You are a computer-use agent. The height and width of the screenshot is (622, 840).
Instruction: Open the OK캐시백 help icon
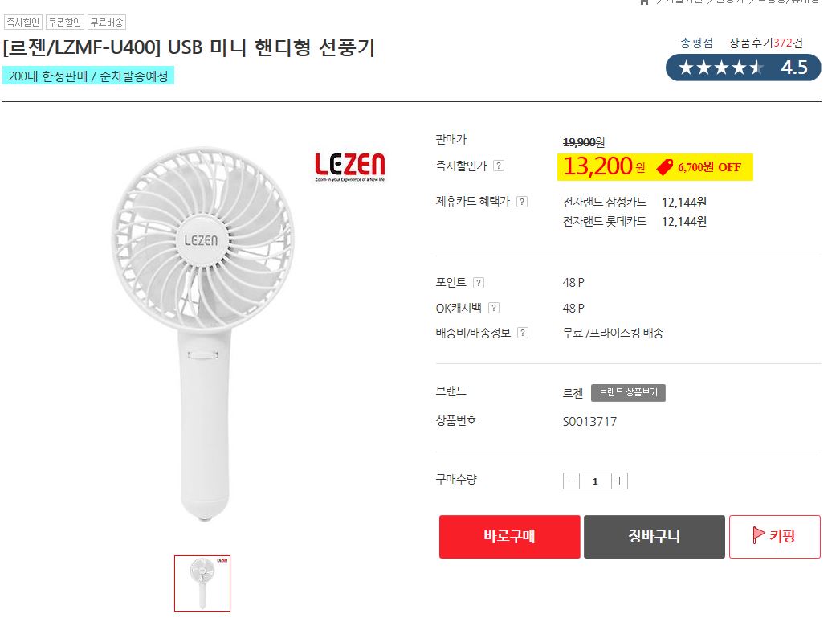pyautogui.click(x=494, y=308)
